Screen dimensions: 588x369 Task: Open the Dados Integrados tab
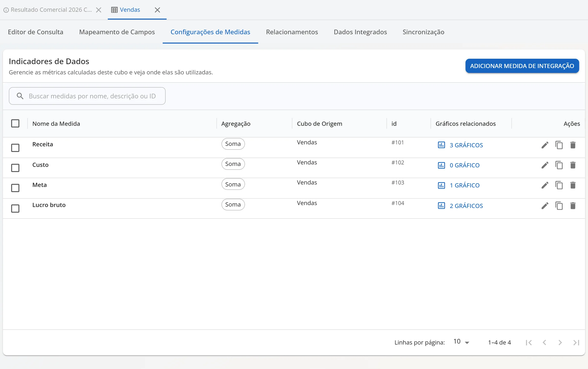[360, 32]
